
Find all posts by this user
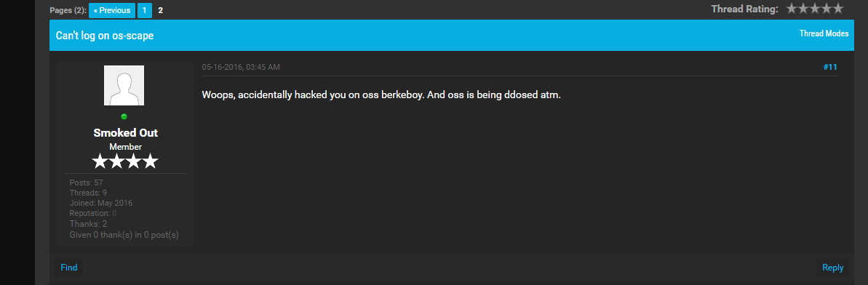click(x=68, y=268)
